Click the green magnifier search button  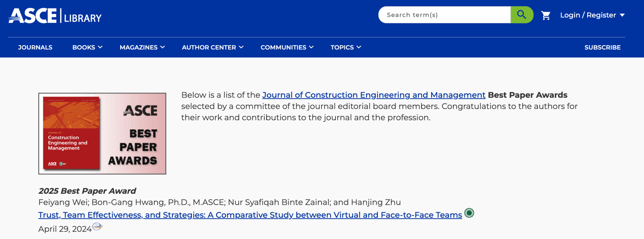[x=521, y=15]
